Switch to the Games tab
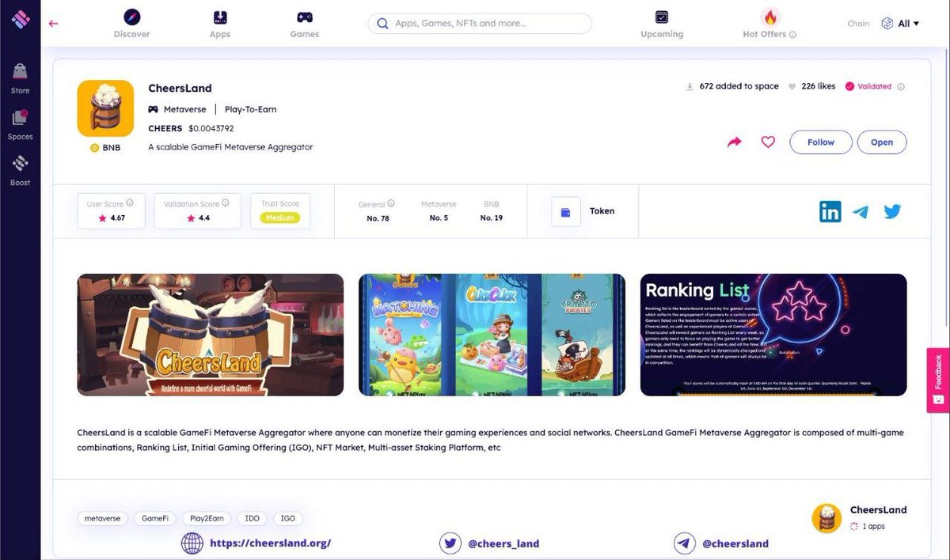 [x=304, y=24]
